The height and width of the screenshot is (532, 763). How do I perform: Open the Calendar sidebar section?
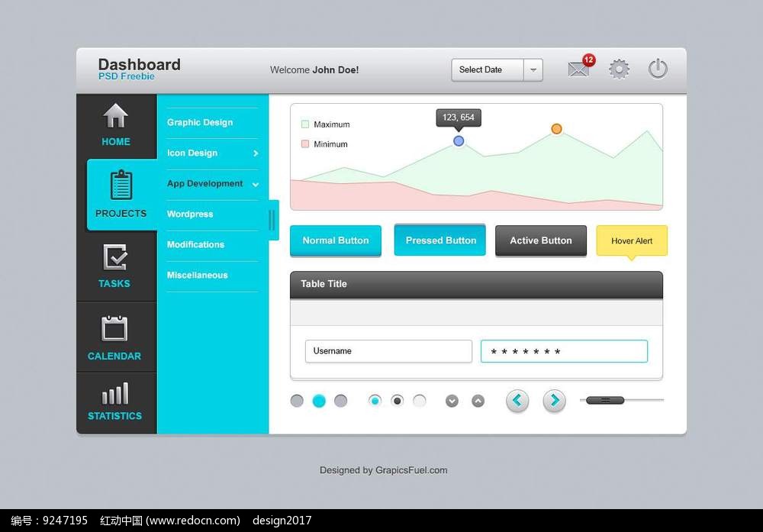(x=114, y=337)
